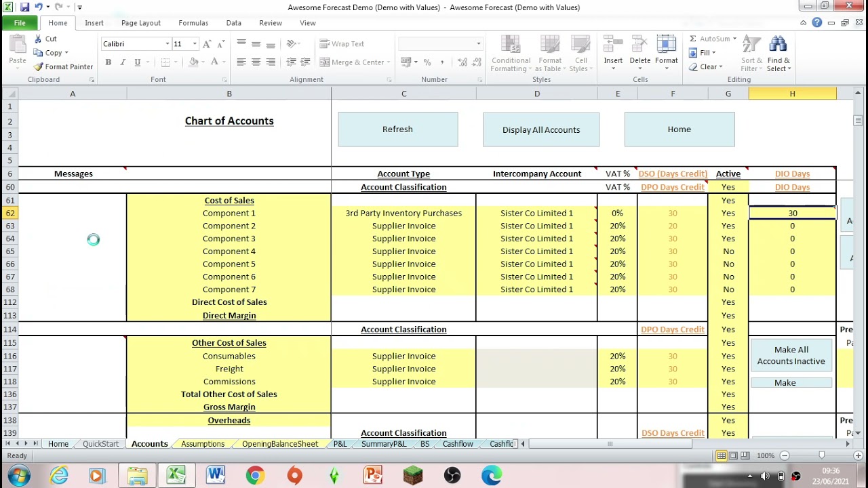868x488 pixels.
Task: Align text right in cell
Action: point(271,62)
